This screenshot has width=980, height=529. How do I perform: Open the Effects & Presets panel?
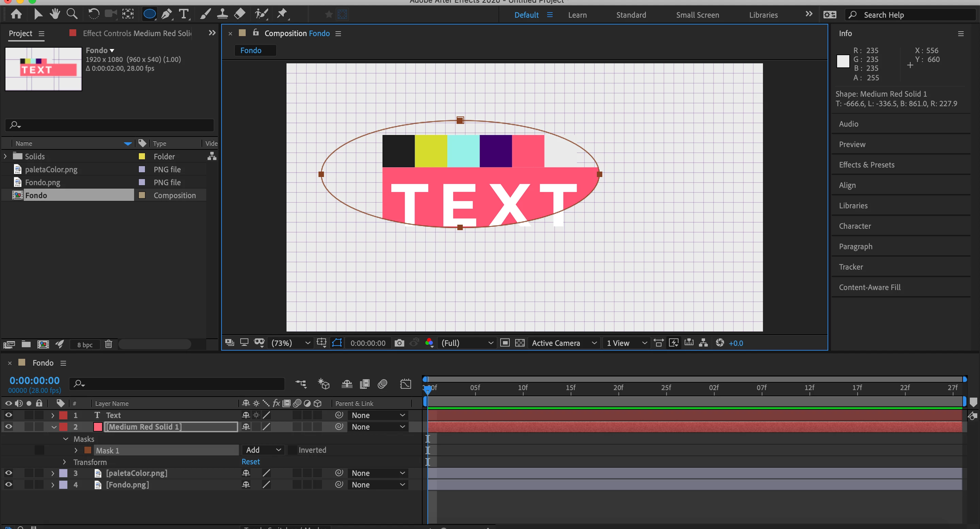[x=867, y=165]
